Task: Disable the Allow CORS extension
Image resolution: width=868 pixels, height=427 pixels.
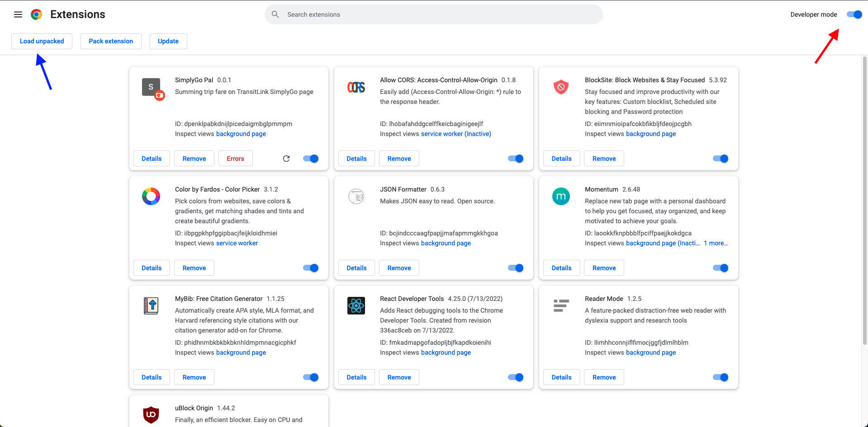Action: click(516, 159)
